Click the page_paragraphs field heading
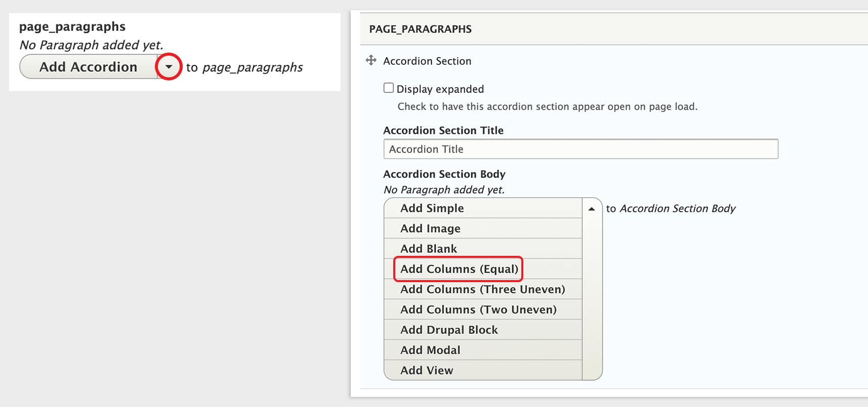Image resolution: width=868 pixels, height=407 pixels. tap(72, 26)
